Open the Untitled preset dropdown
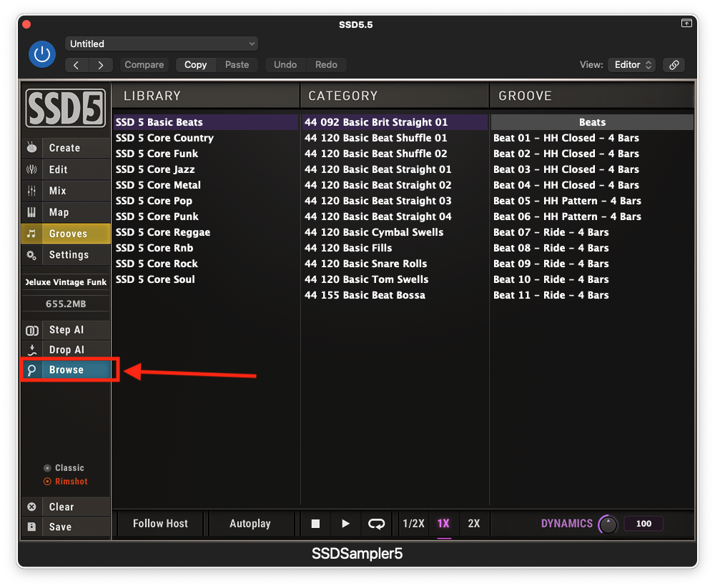This screenshot has width=715, height=588. [x=162, y=44]
